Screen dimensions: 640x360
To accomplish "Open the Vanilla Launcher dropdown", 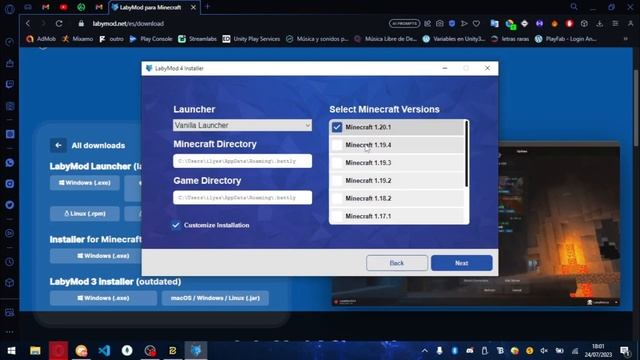I will [x=242, y=125].
